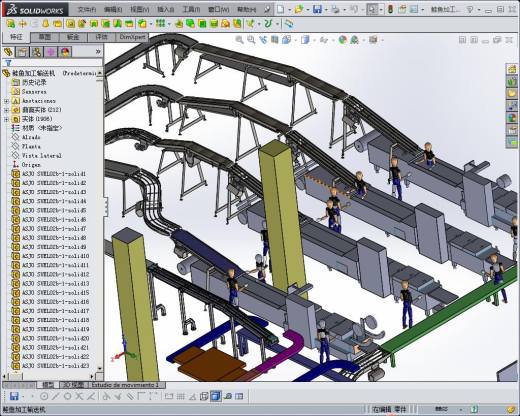The height and width of the screenshot is (416, 520).
Task: Click the Apply Scene icon
Action: pyautogui.click(x=355, y=40)
